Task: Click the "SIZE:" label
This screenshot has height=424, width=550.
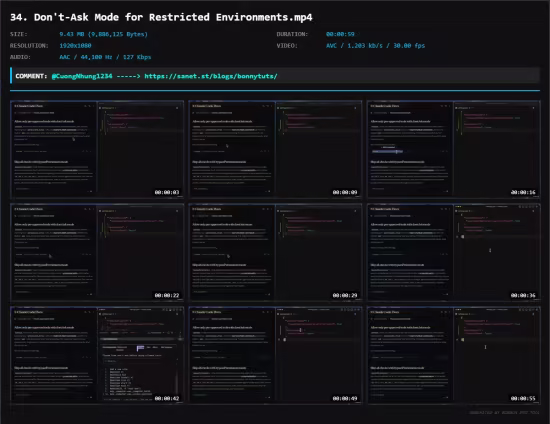Action: 19,34
